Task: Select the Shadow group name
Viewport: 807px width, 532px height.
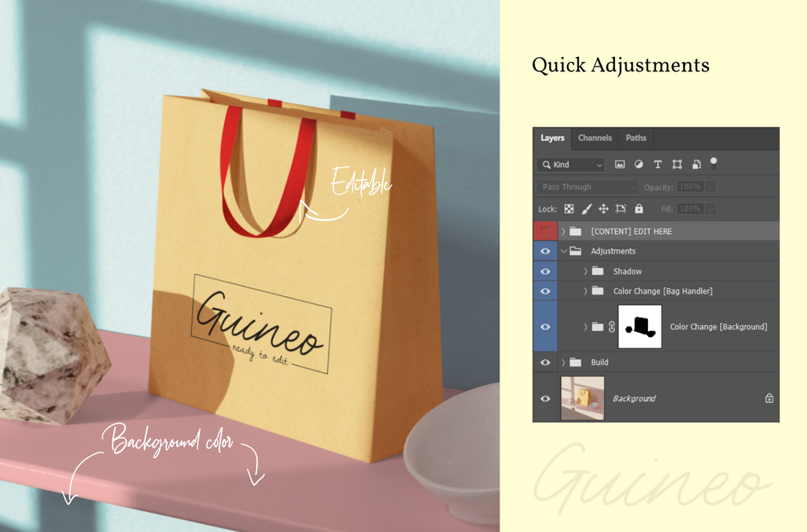Action: [627, 271]
